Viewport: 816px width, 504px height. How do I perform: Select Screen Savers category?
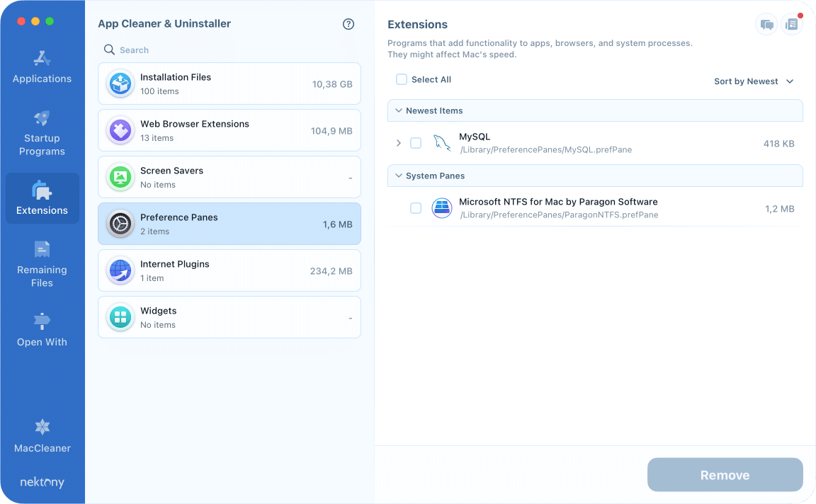pos(229,178)
